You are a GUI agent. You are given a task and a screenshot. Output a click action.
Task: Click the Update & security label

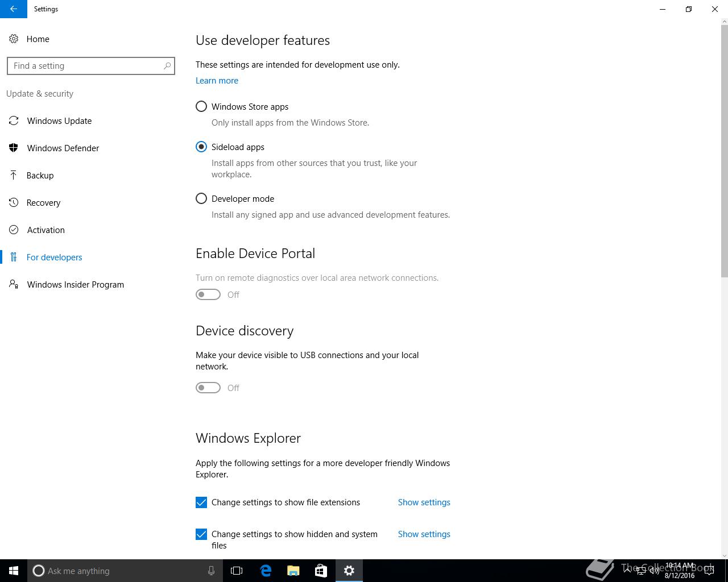40,94
